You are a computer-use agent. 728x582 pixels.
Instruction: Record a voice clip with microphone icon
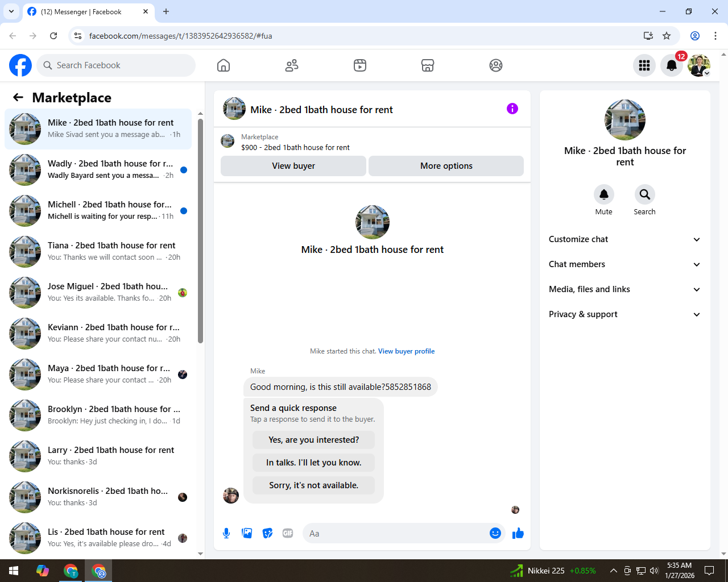(x=226, y=533)
